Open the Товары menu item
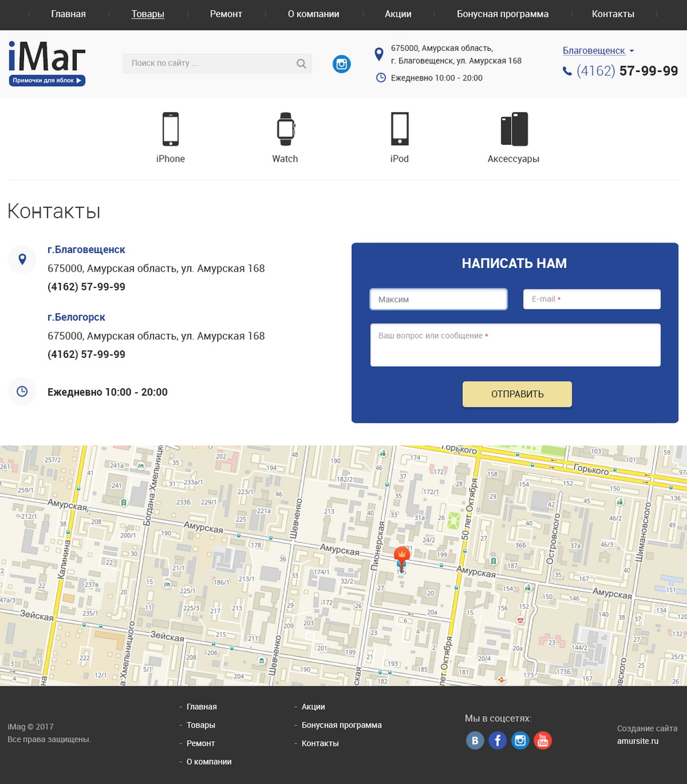This screenshot has width=687, height=784. point(148,14)
